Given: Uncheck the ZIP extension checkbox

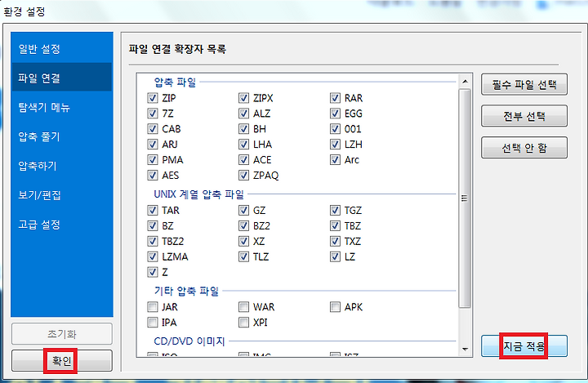Looking at the screenshot, I should tap(152, 98).
